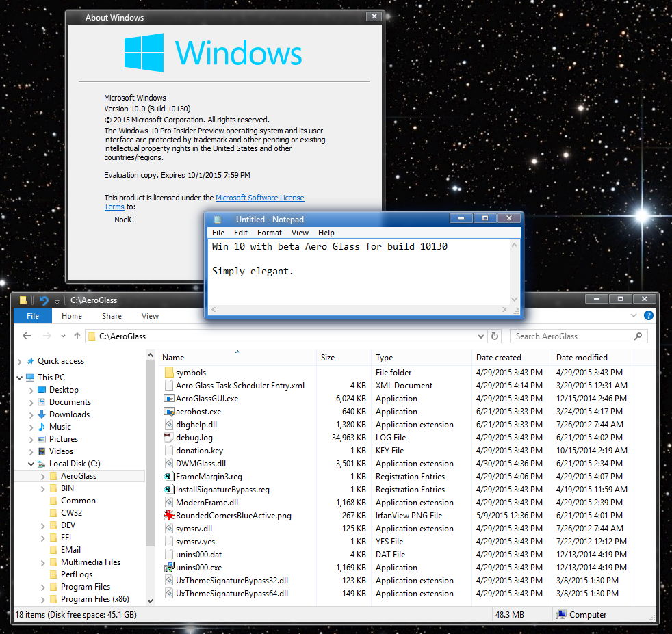Expand the BIN folder tree node
The image size is (672, 634).
42,488
